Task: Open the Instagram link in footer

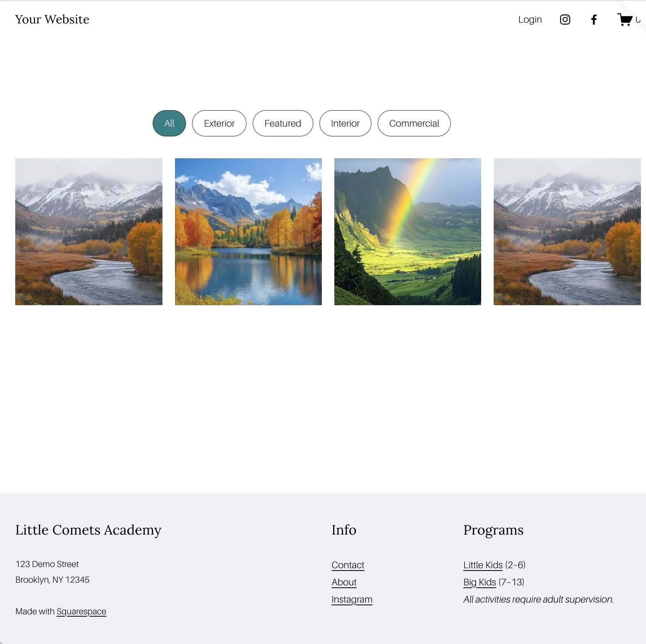Action: coord(352,599)
